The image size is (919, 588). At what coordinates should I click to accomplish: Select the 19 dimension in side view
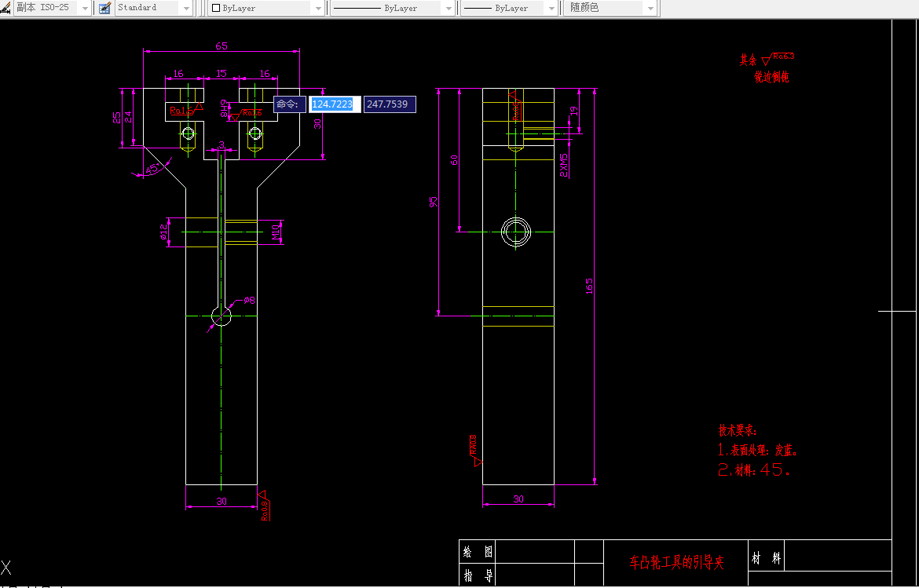coord(574,111)
